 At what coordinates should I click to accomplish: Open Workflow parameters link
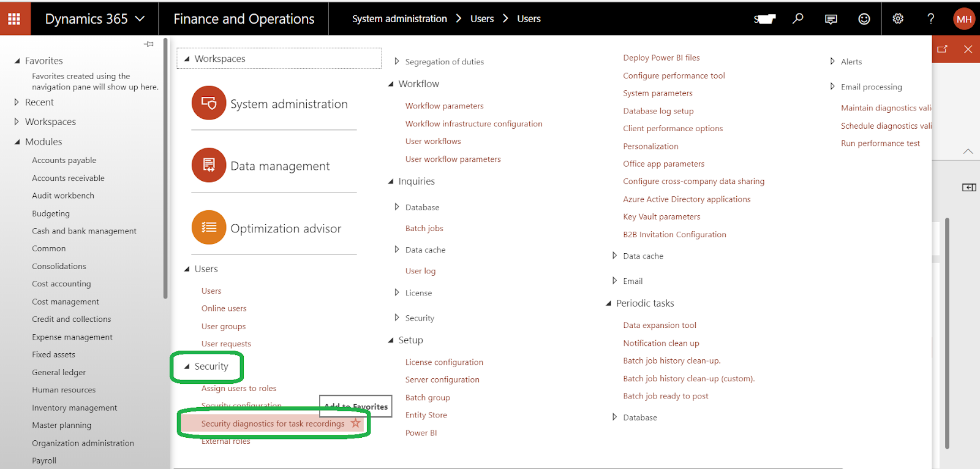click(445, 106)
